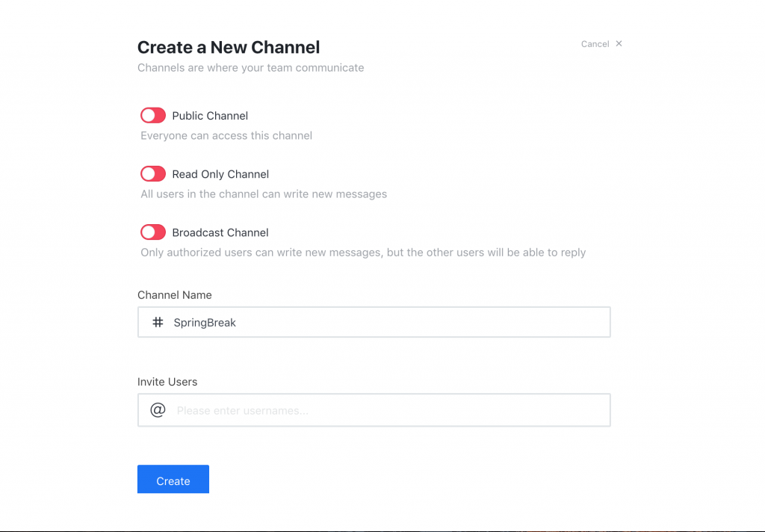Click 'Only authorized users can write' description

tap(364, 253)
